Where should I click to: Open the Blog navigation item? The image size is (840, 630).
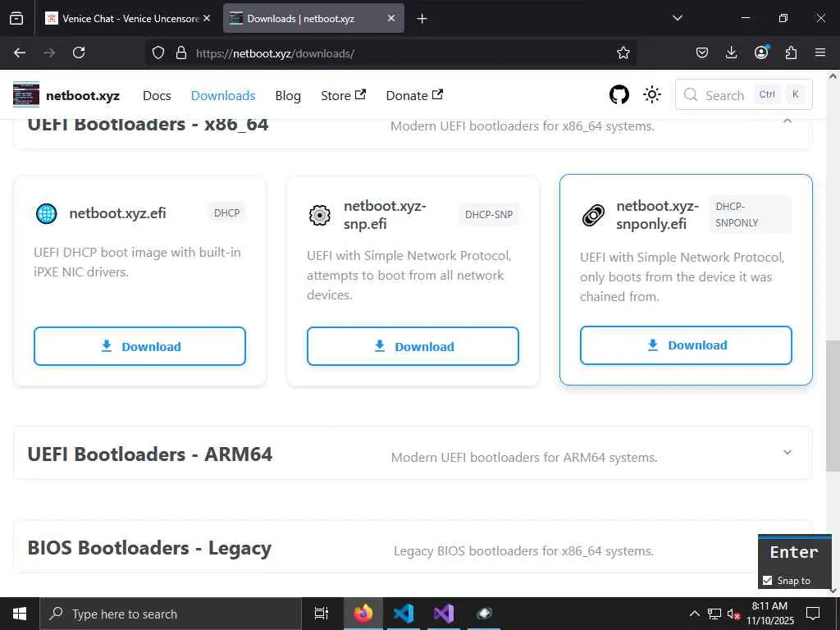click(288, 95)
